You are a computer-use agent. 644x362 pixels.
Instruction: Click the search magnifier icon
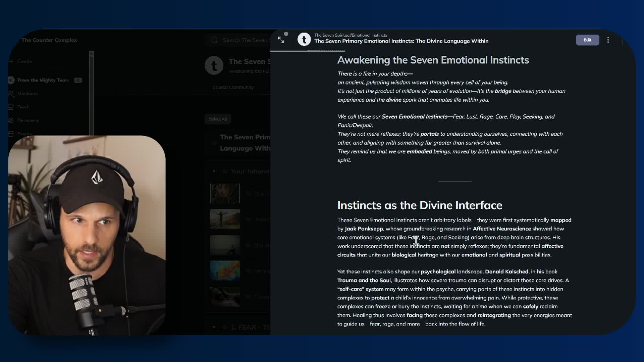coord(214,40)
